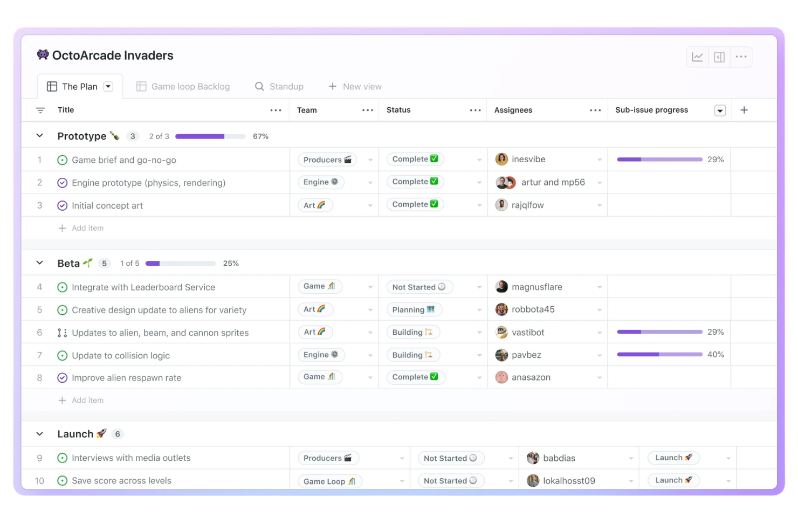The width and height of the screenshot is (798, 532).
Task: Click Add item under the Beta group
Action: click(81, 400)
